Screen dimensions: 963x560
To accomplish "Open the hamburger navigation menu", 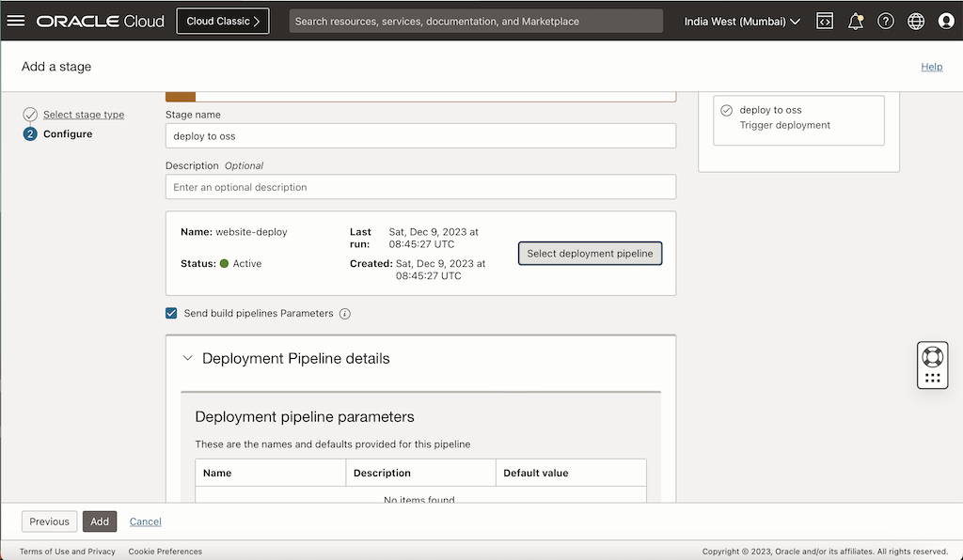I will 16,21.
